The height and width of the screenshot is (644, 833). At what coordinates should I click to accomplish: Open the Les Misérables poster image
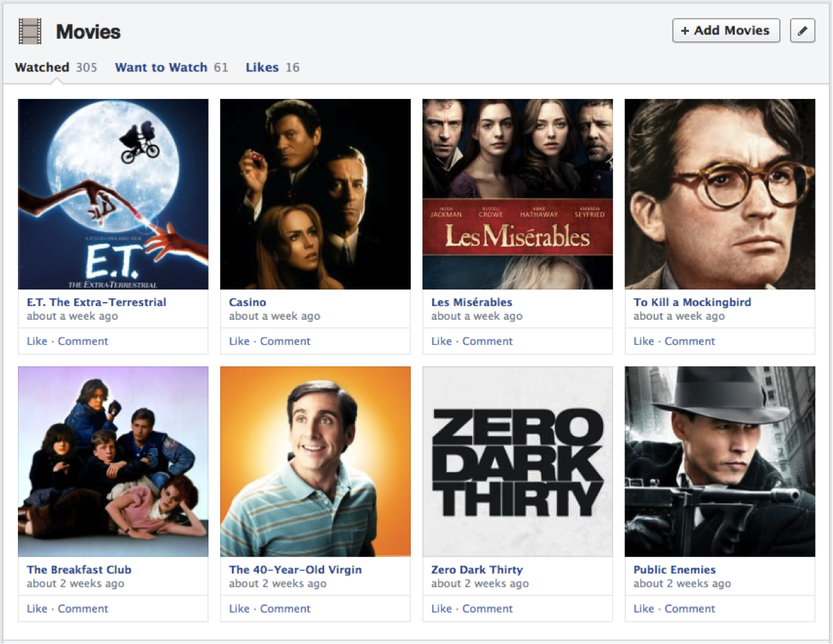click(517, 194)
